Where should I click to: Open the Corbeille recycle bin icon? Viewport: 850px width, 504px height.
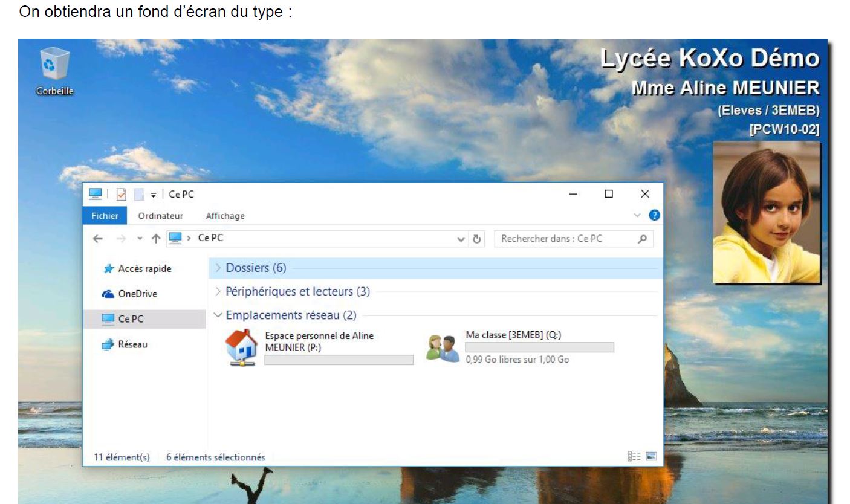coord(54,72)
